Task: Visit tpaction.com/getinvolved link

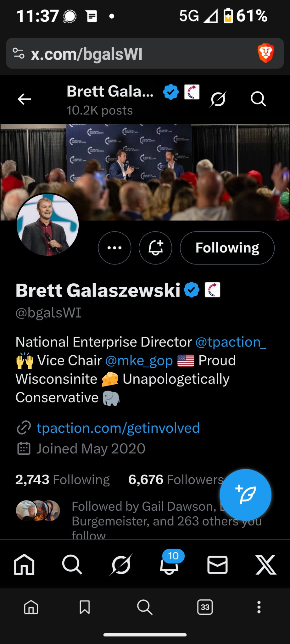Action: (118, 428)
